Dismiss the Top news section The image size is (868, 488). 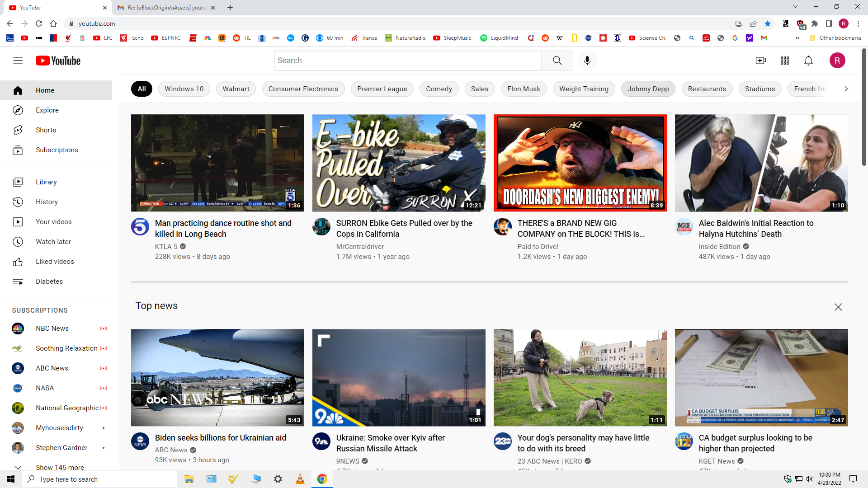(838, 307)
